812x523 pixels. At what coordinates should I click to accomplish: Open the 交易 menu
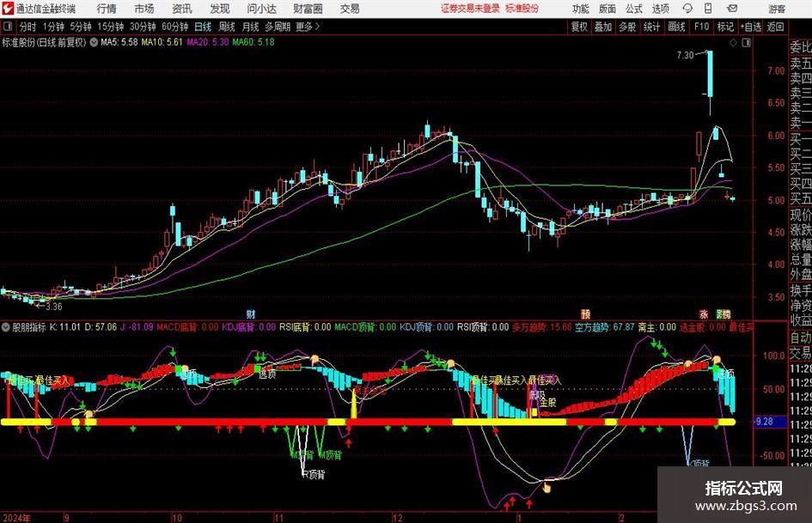pyautogui.click(x=350, y=9)
